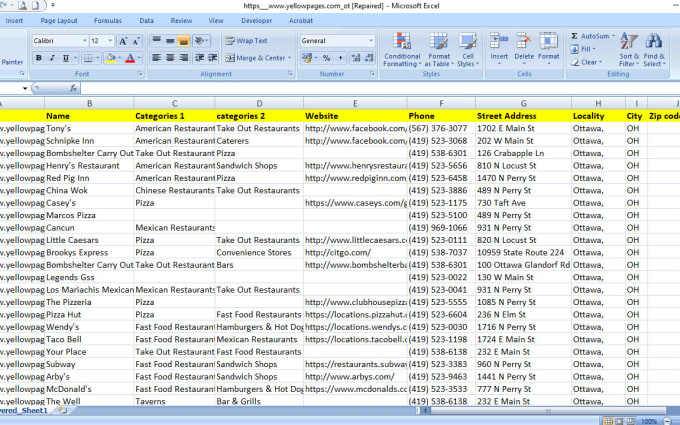Increase decimal places
The width and height of the screenshot is (680, 425).
356,58
